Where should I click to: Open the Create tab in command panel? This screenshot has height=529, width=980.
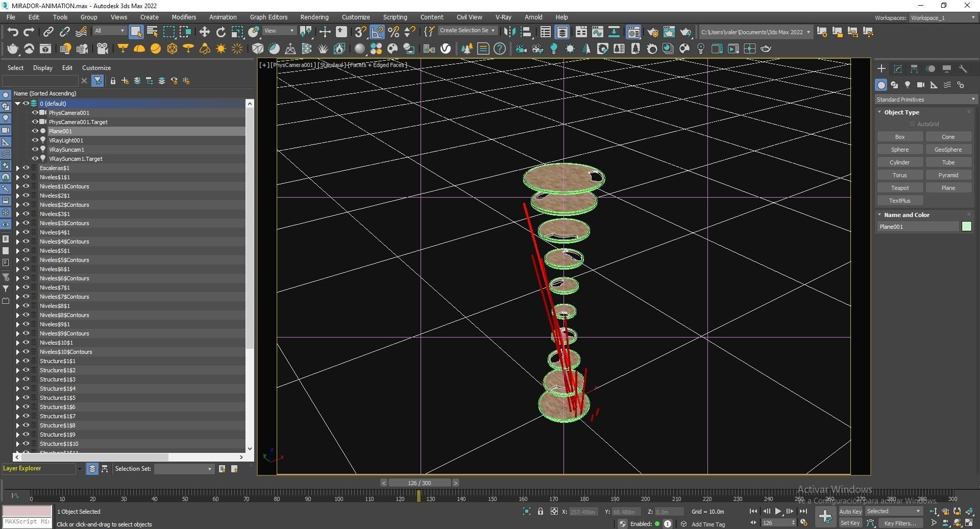881,68
